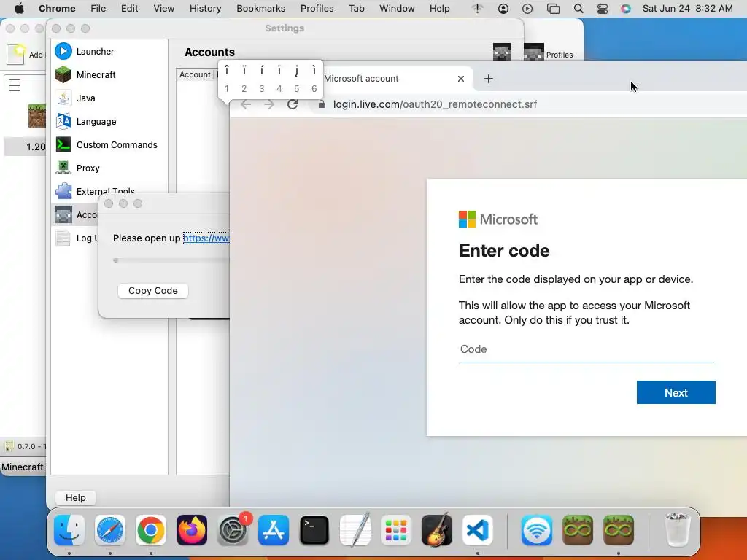
Task: Open the Chrome File menu
Action: pyautogui.click(x=98, y=9)
